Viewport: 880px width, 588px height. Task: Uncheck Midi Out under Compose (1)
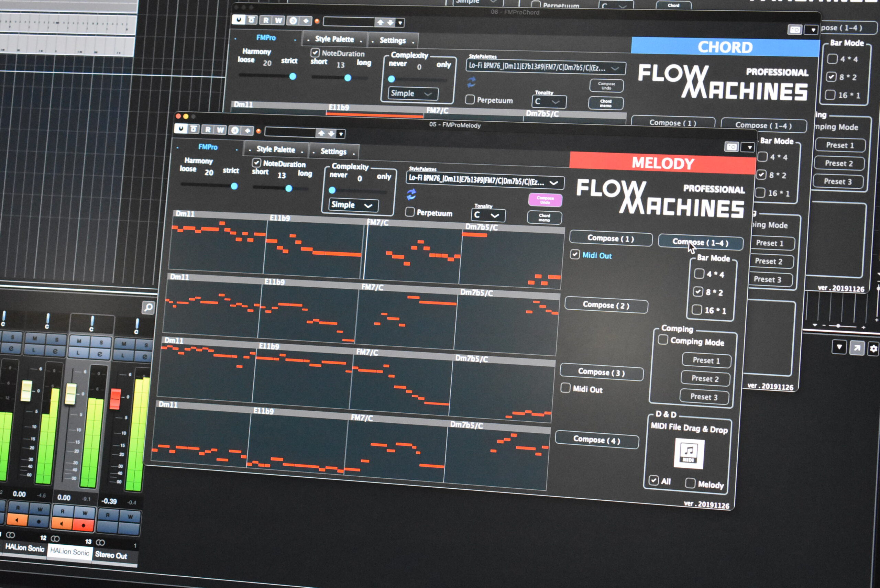coord(575,254)
